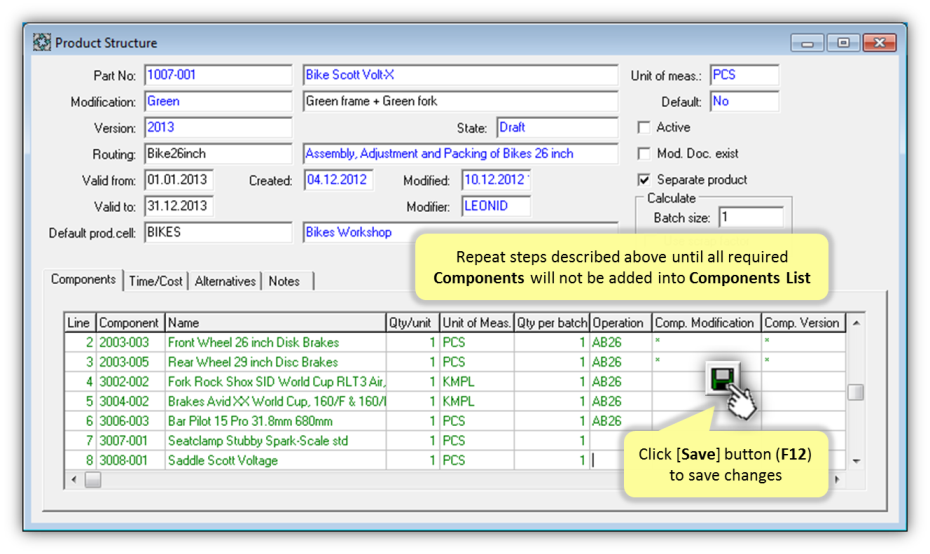Click the Operation column header

coord(620,323)
